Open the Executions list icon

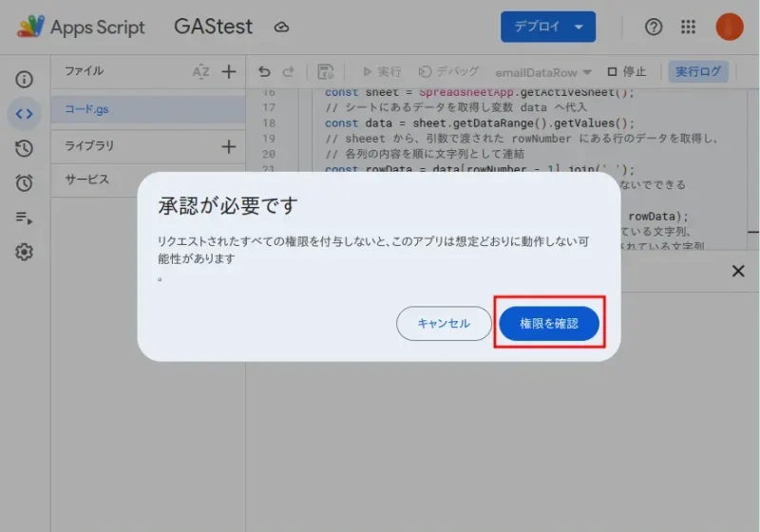(x=24, y=218)
